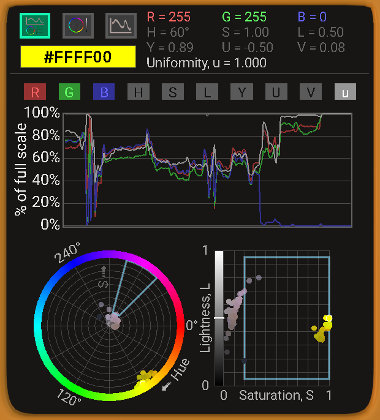Click the G = 255 readout
Image resolution: width=380 pixels, height=420 pixels.
(x=244, y=17)
